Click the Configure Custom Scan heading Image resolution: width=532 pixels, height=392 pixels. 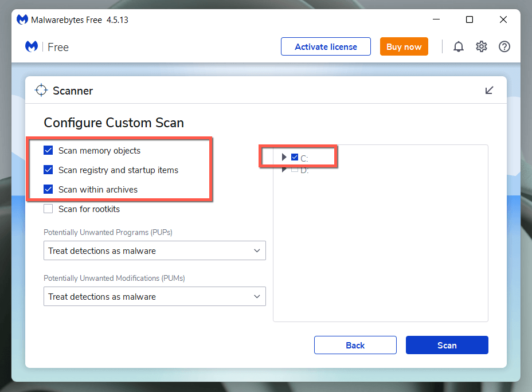114,123
